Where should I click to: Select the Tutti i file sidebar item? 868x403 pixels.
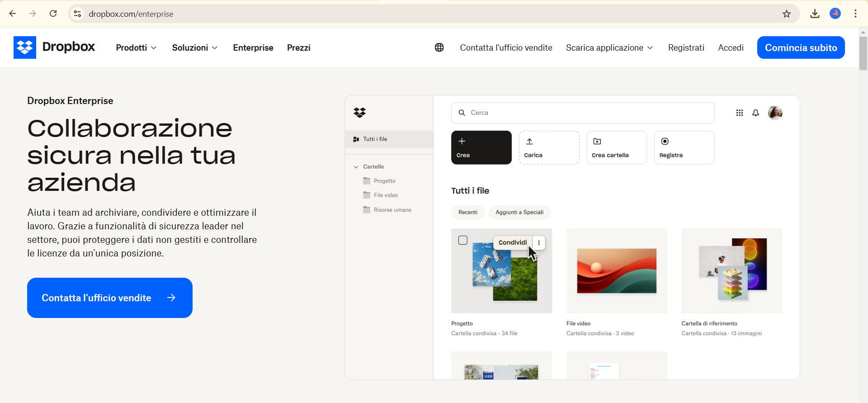(x=389, y=139)
